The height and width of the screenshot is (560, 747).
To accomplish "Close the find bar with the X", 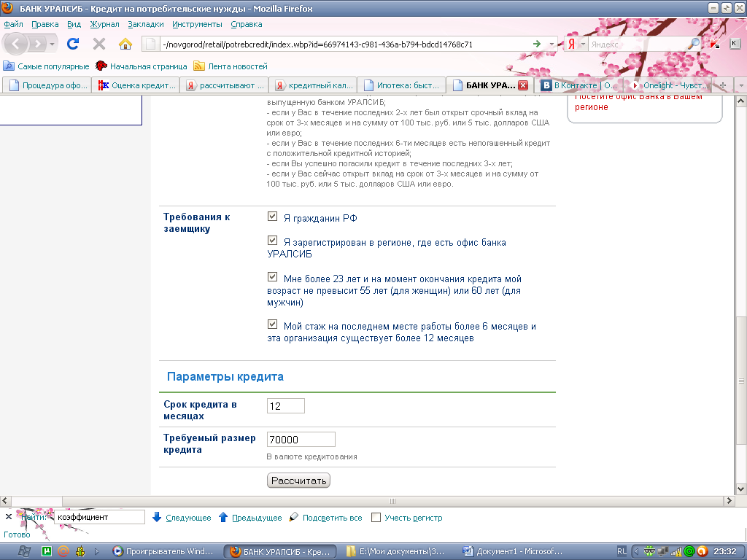I will (x=9, y=517).
